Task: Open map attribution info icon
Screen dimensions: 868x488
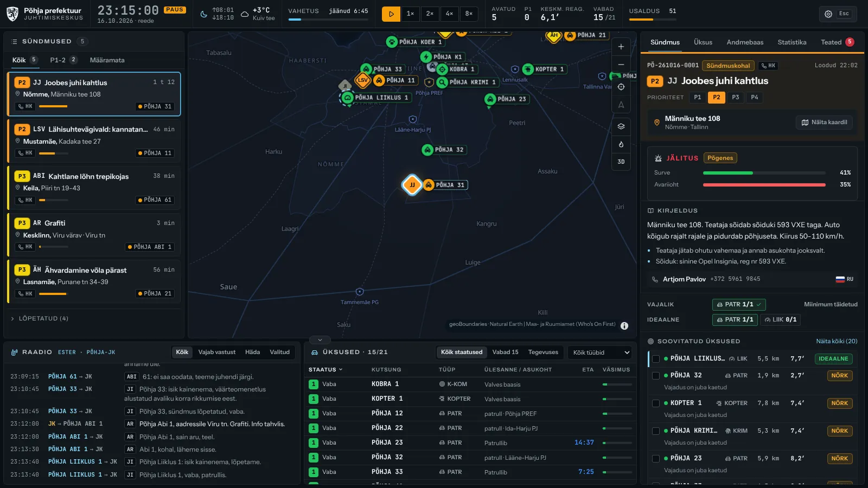Action: [x=624, y=326]
